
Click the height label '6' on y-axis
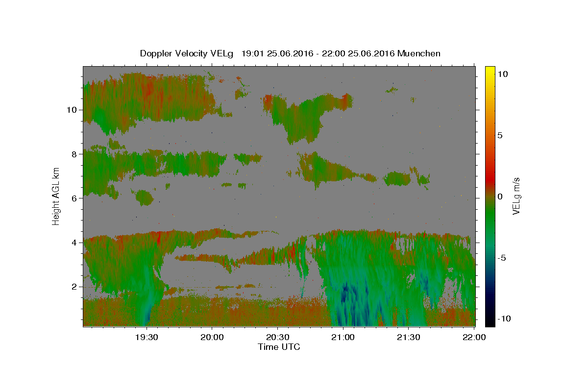[x=73, y=198]
